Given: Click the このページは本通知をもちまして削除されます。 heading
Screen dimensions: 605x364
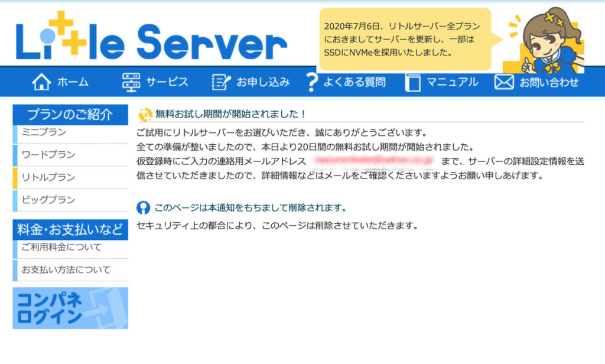Looking at the screenshot, I should [x=251, y=207].
